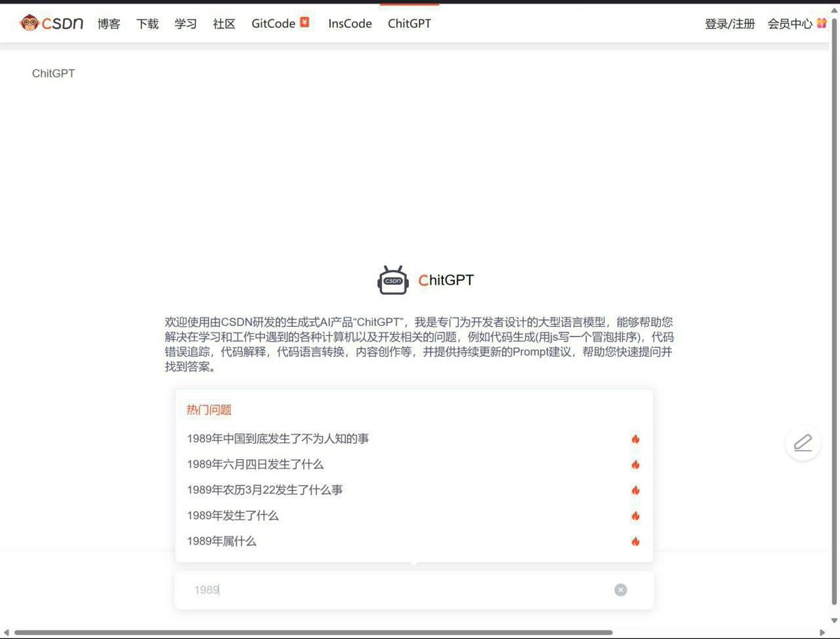Click the ChitGPT breadcrumb text

[53, 73]
